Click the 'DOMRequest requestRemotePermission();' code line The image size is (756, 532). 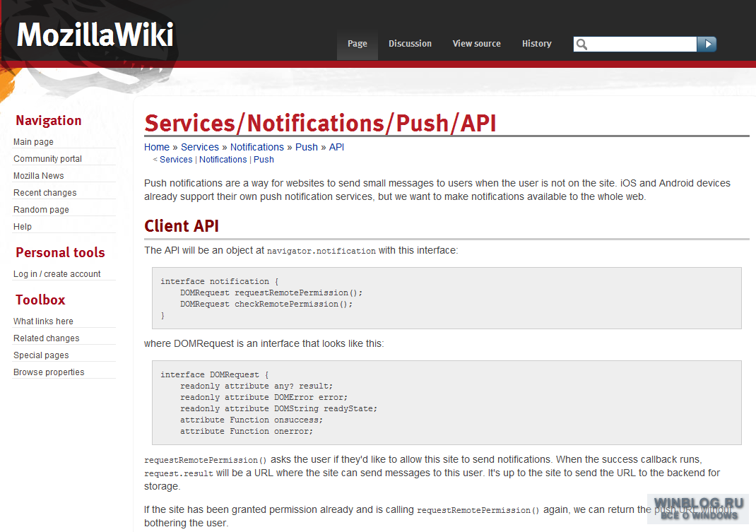coord(271,292)
